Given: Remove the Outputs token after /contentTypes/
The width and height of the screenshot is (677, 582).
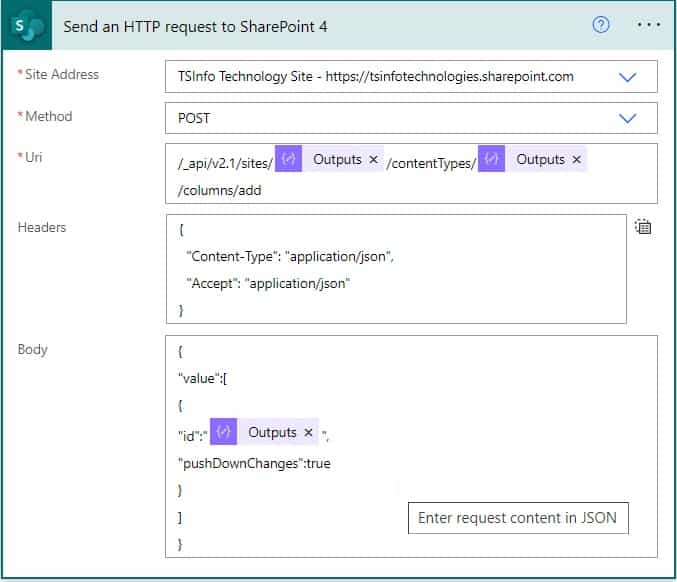Looking at the screenshot, I should (576, 160).
